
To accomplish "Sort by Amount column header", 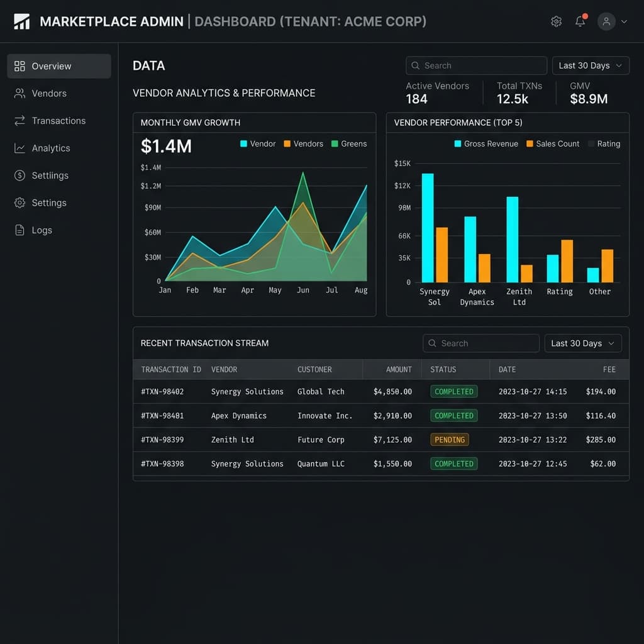I will point(399,370).
